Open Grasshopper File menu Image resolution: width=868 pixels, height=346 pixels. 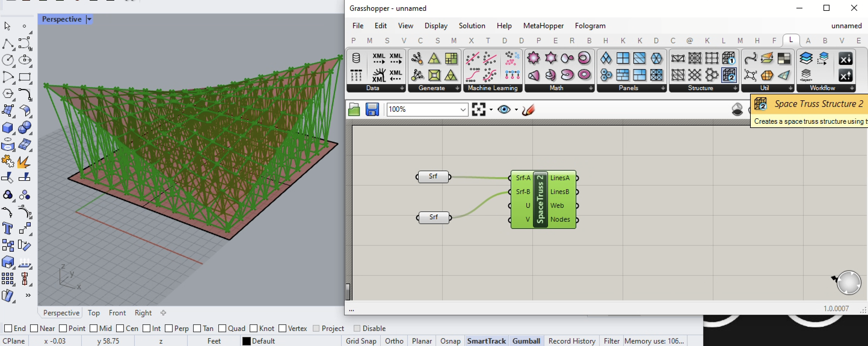(x=358, y=26)
